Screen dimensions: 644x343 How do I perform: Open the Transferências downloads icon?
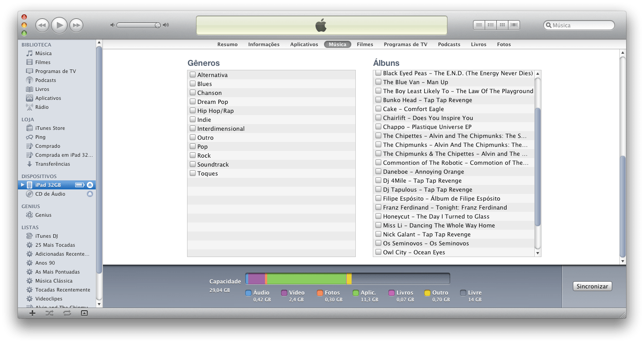coord(30,164)
